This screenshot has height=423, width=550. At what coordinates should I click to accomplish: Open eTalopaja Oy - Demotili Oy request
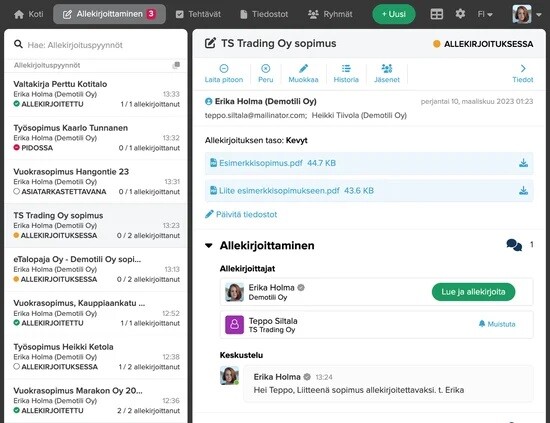(x=96, y=269)
